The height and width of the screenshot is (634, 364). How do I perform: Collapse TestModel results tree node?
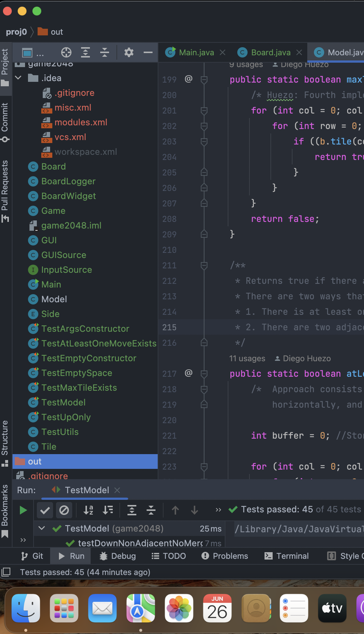click(x=42, y=528)
